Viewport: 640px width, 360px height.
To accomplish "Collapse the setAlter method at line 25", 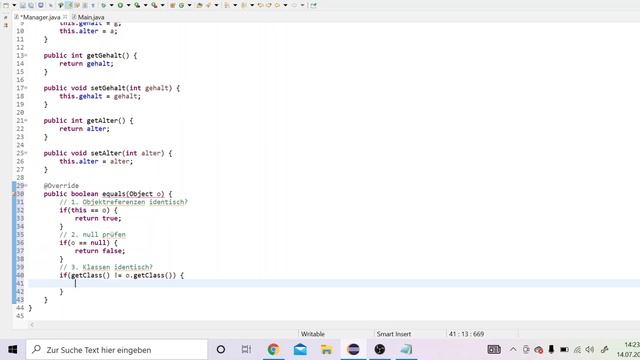I will 26,153.
